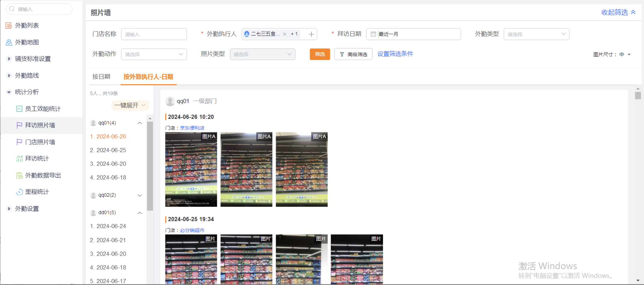The height and width of the screenshot is (285, 644).
Task: Expand the 外勤设置 menu
Action: 9,209
